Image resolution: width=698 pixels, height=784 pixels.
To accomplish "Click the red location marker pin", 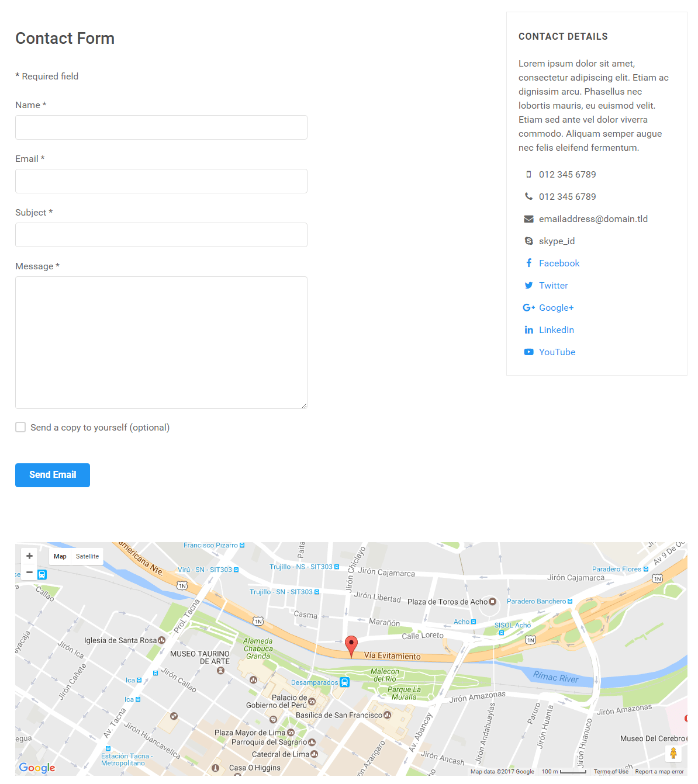I will click(351, 646).
